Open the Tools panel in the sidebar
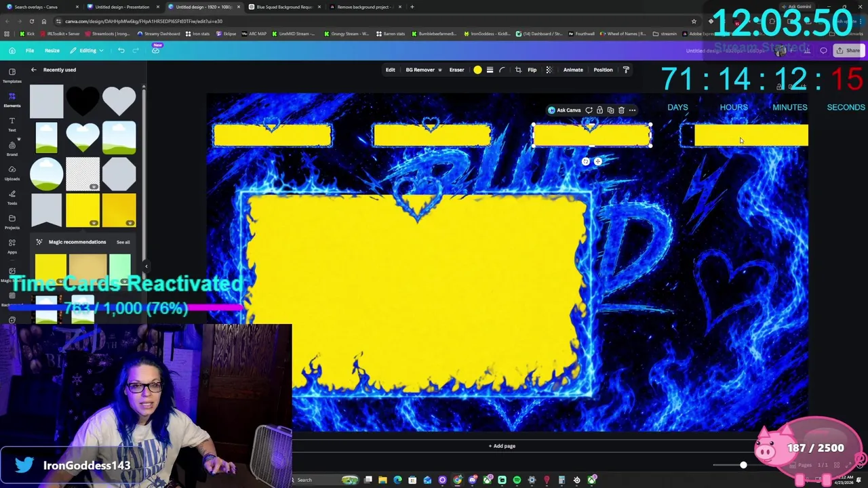 pyautogui.click(x=12, y=197)
